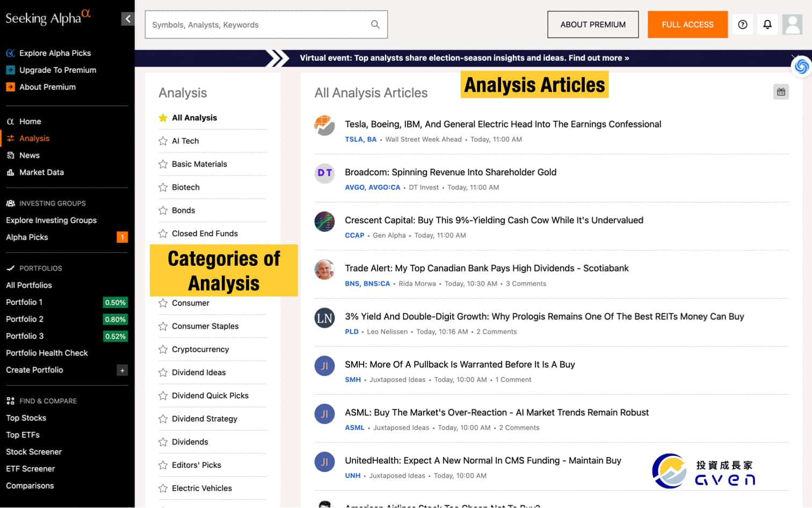Focus the Symbols, Analysts, Keywords search field
This screenshot has height=508, width=812.
pos(266,24)
